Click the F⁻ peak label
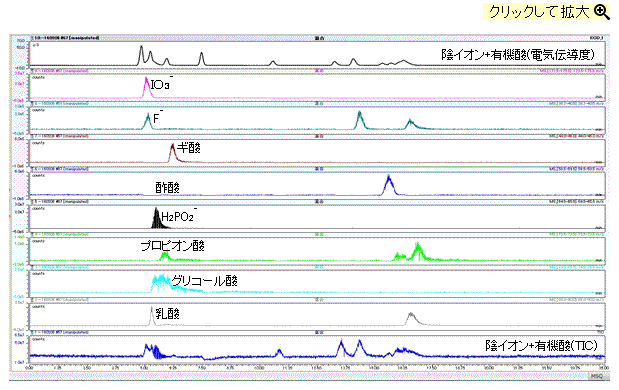The height and width of the screenshot is (390, 619). [x=158, y=117]
